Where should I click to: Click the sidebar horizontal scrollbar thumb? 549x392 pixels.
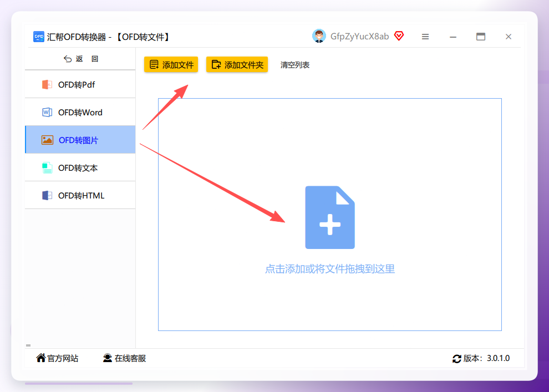click(28, 345)
